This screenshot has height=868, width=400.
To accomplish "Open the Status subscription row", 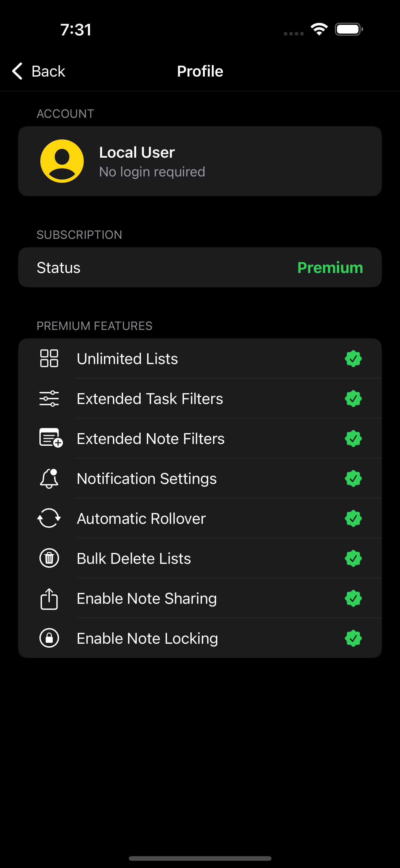I will point(200,267).
